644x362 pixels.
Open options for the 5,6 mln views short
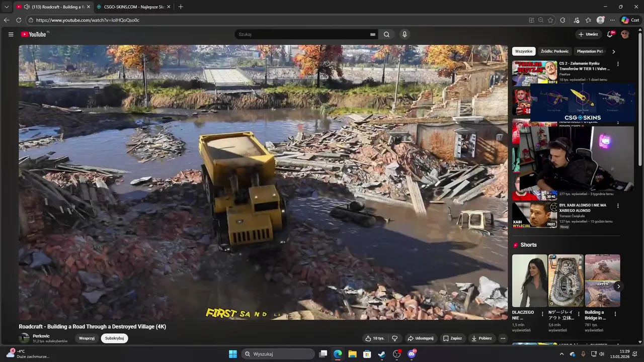[579, 314]
